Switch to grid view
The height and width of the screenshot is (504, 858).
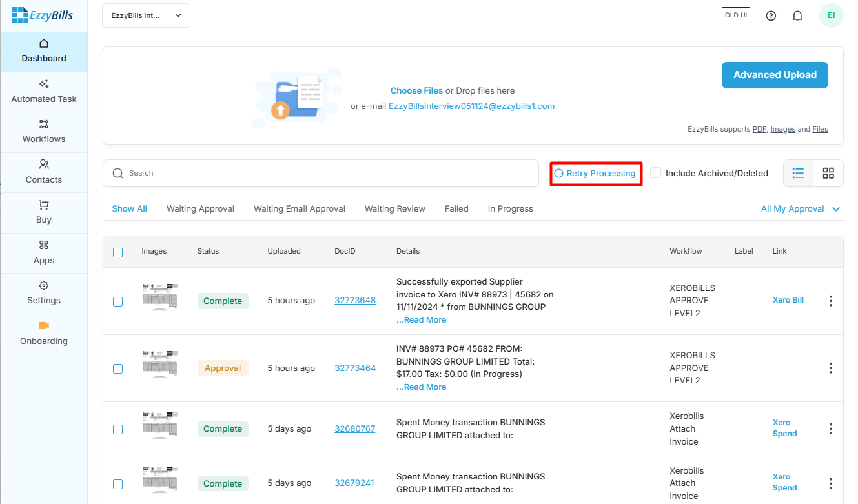coord(828,173)
